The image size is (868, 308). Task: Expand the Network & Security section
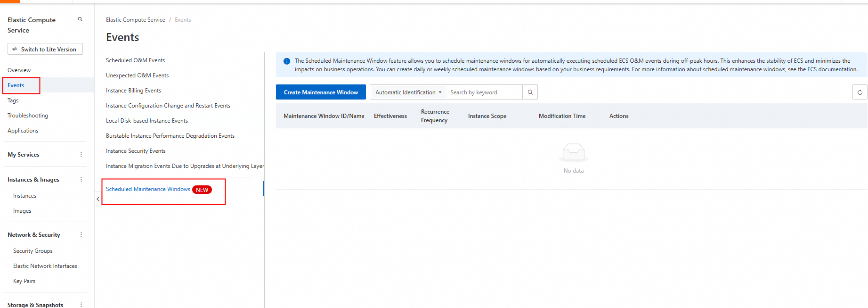pyautogui.click(x=34, y=235)
